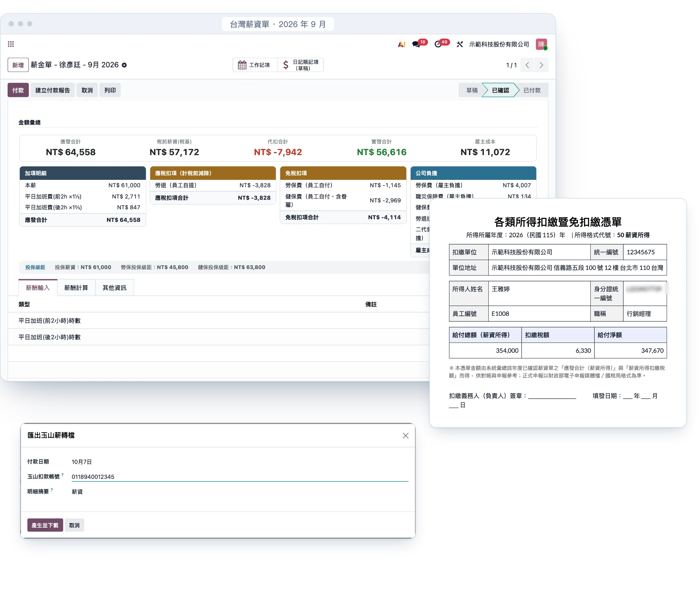The height and width of the screenshot is (594, 700).
Task: Click 代扣合計 NT$ -7,942 value
Action: pos(278,152)
